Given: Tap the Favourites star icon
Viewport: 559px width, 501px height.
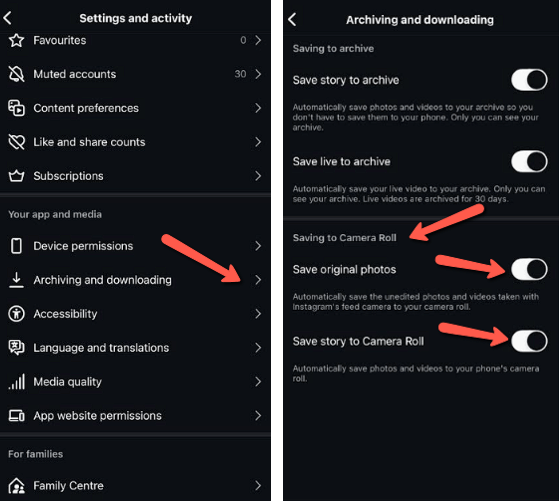Looking at the screenshot, I should click(x=16, y=40).
